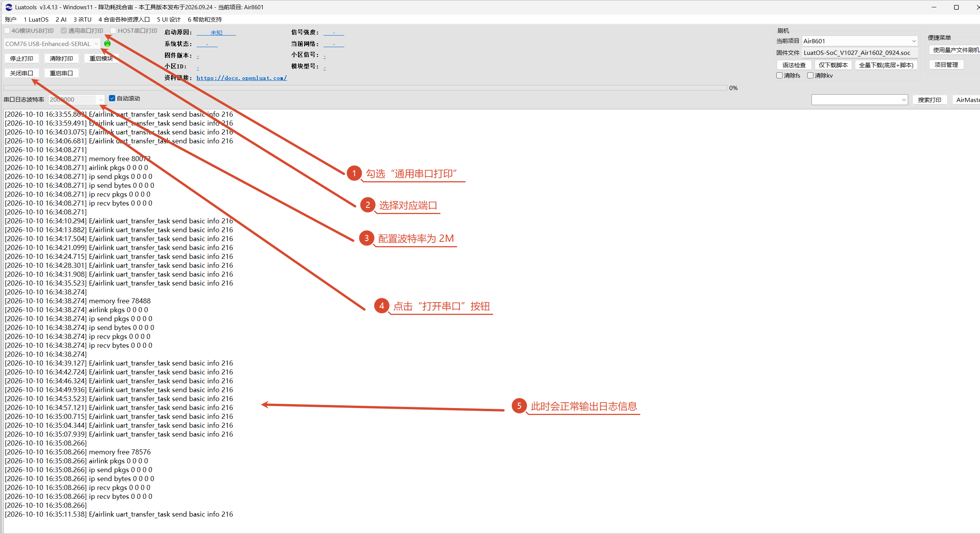
Task: Click the 停止打印 button
Action: point(22,58)
